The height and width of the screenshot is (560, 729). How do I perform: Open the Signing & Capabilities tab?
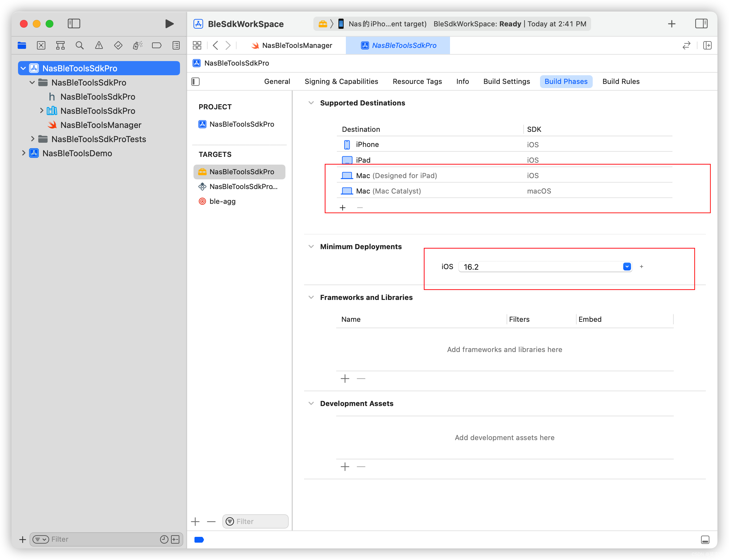pyautogui.click(x=341, y=82)
